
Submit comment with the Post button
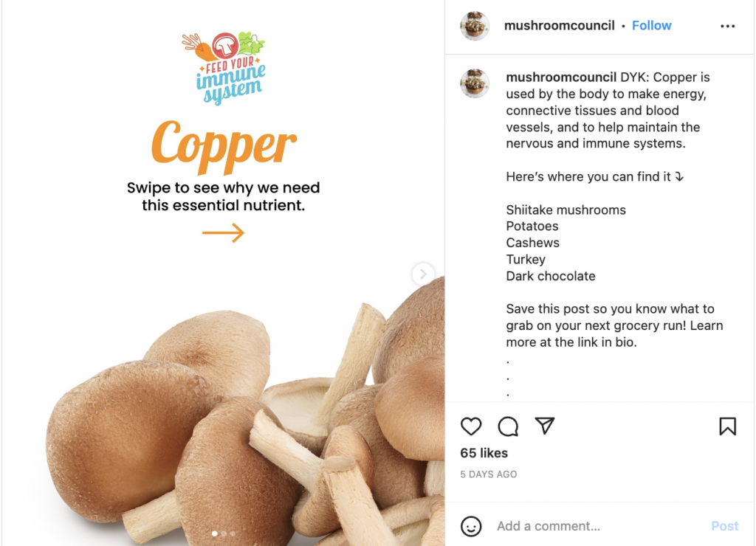tap(725, 526)
